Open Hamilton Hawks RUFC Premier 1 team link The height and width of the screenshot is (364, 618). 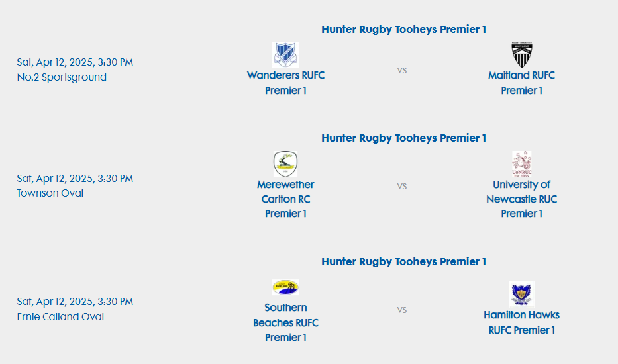(521, 322)
